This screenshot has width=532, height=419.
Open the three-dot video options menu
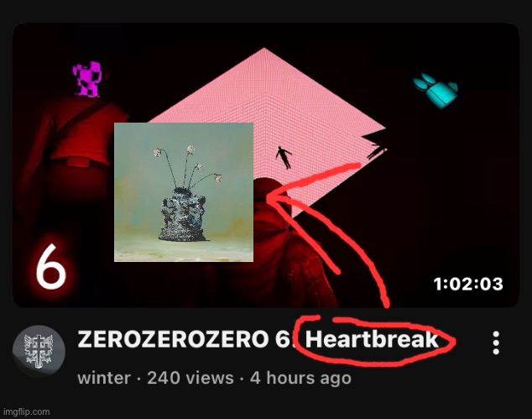(496, 343)
